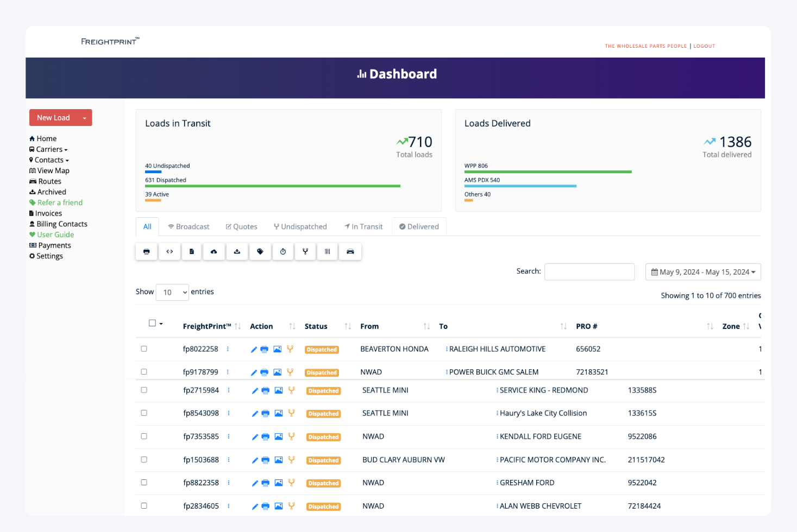The height and width of the screenshot is (532, 797).
Task: Click the Dispatched progress bar under Loads in Transit
Action: pyautogui.click(x=272, y=186)
